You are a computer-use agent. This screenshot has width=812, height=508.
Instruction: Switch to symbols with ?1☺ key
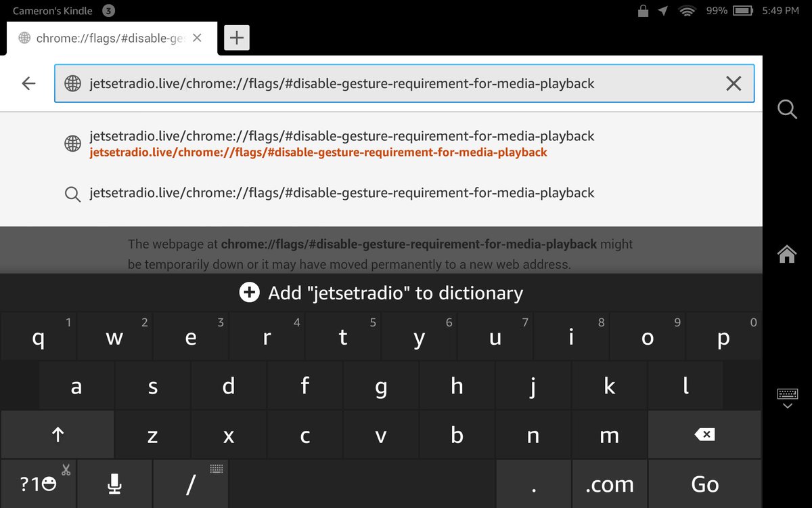tap(38, 484)
